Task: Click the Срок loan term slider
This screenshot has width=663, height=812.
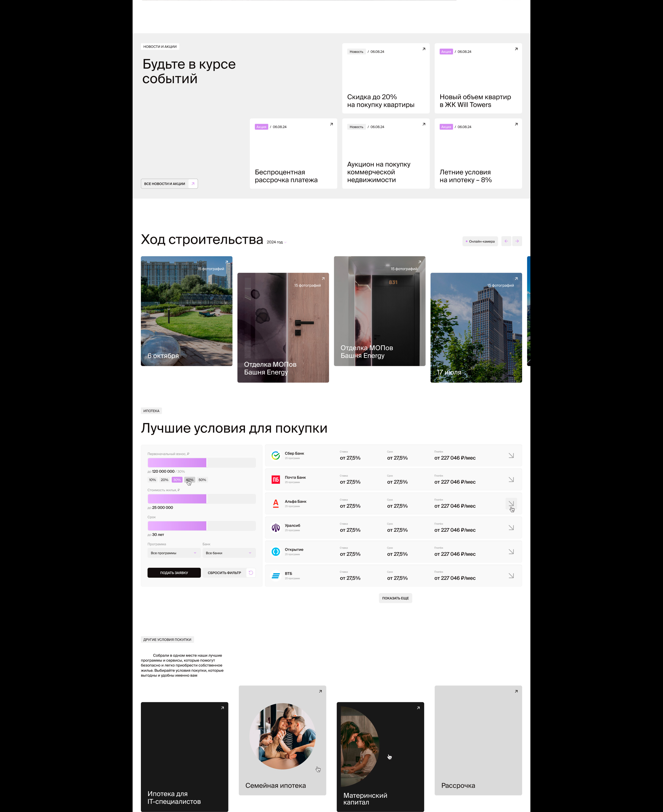Action: (x=202, y=526)
